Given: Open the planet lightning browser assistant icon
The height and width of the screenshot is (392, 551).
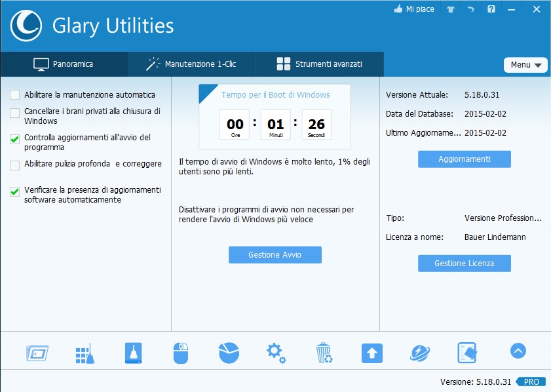Looking at the screenshot, I should (x=419, y=353).
